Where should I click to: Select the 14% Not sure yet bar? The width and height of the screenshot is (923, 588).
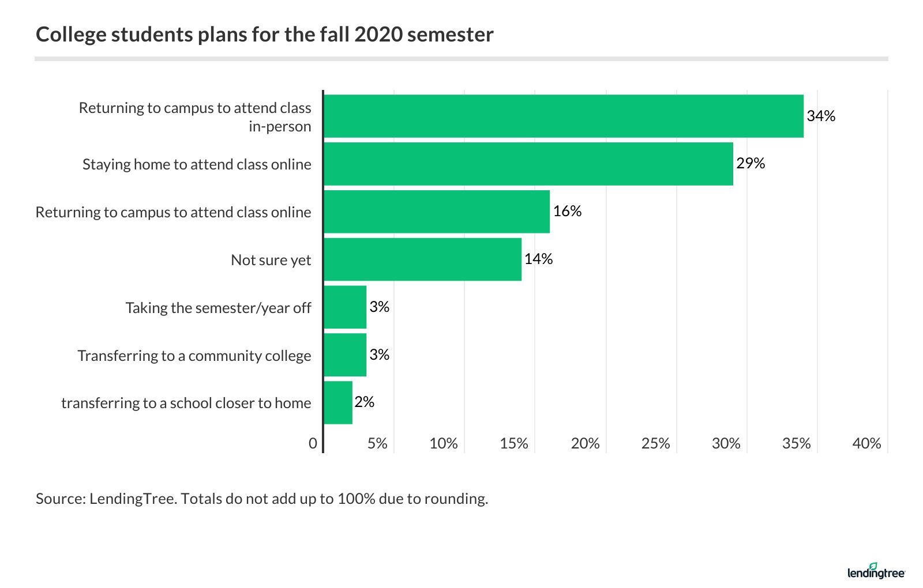point(422,260)
